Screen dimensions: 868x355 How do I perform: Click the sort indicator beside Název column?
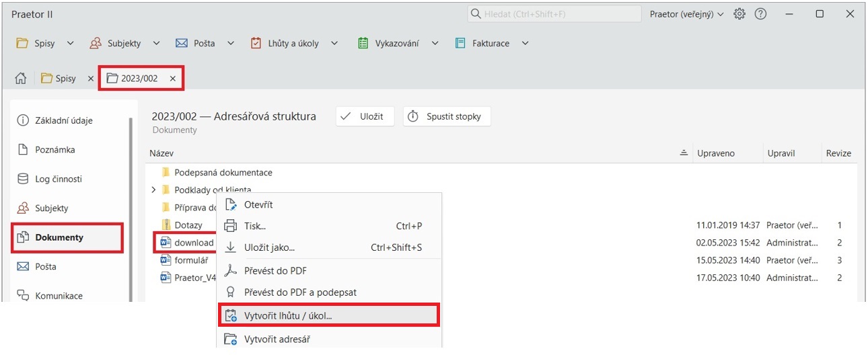coord(684,153)
